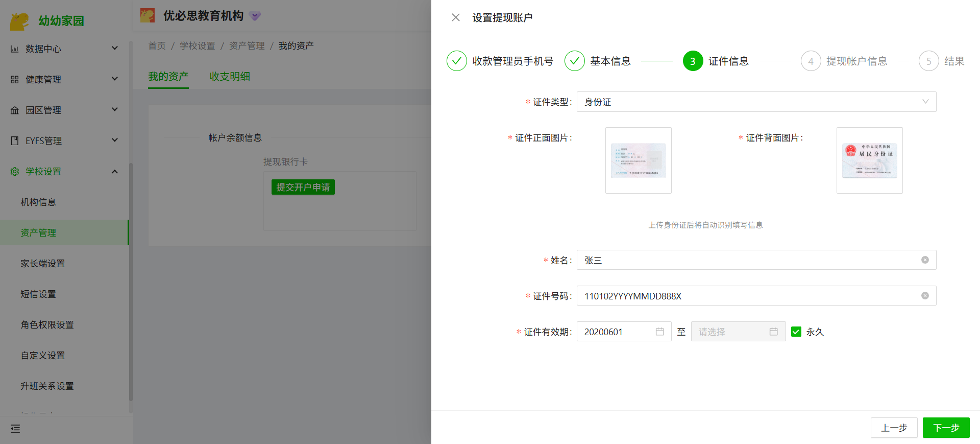Click the 幼幼家园 logo icon
Viewport: 980px width, 444px height.
point(20,21)
